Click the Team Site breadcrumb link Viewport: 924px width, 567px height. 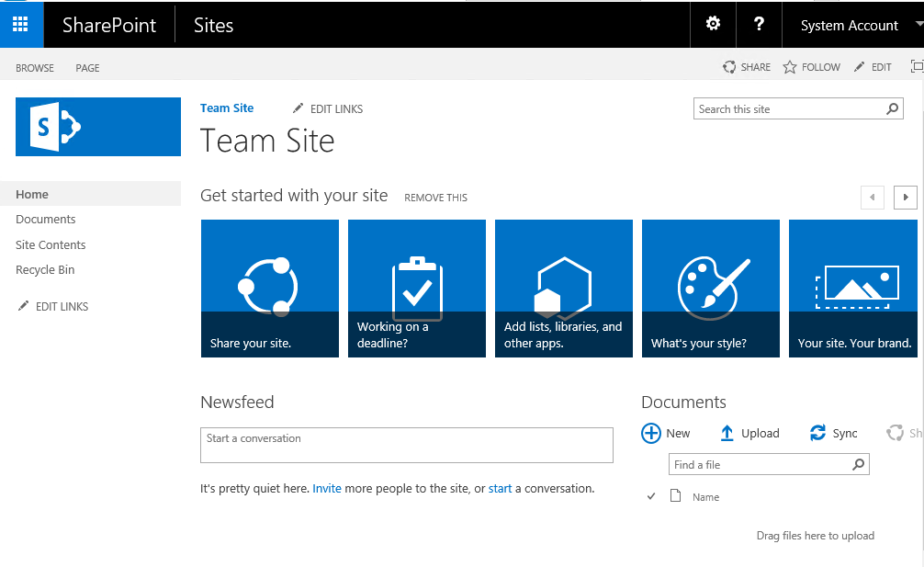tap(227, 108)
